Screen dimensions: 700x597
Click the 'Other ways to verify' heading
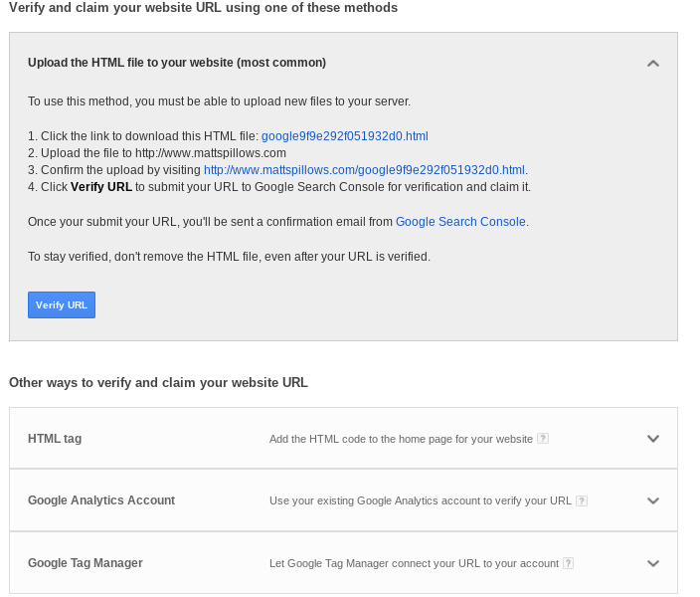tap(158, 382)
